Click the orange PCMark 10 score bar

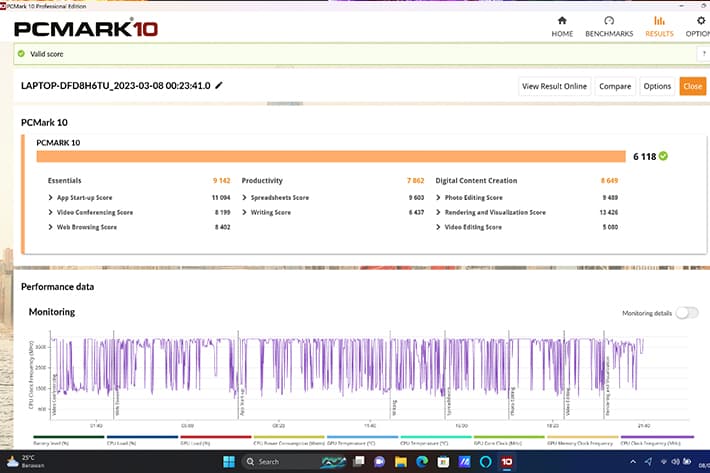[x=331, y=156]
